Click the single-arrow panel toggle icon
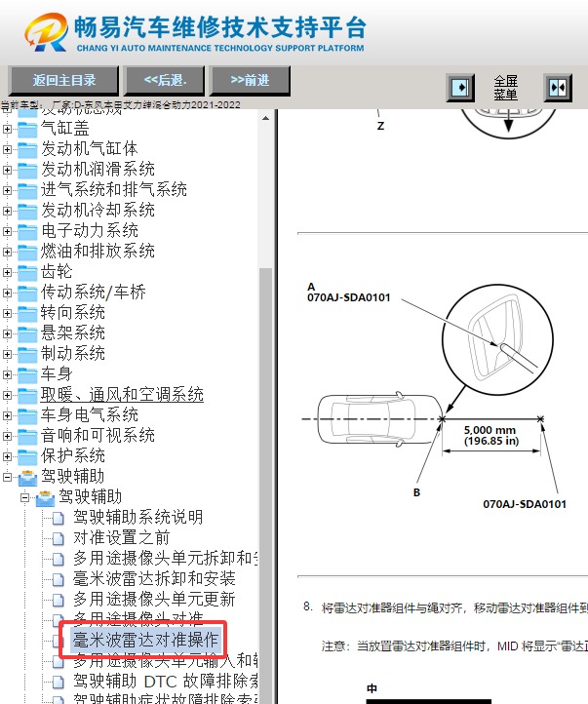This screenshot has height=704, width=588. click(x=460, y=88)
